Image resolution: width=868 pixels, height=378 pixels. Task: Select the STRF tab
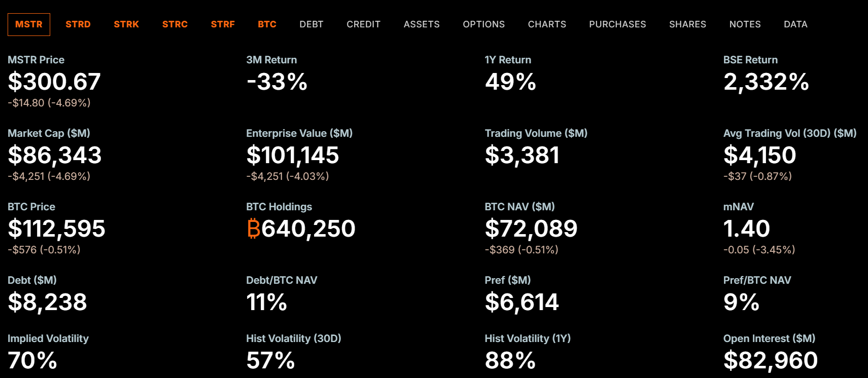pos(223,24)
